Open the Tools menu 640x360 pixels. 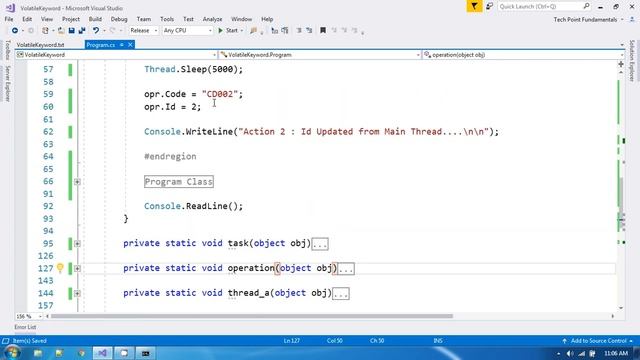pyautogui.click(x=167, y=19)
